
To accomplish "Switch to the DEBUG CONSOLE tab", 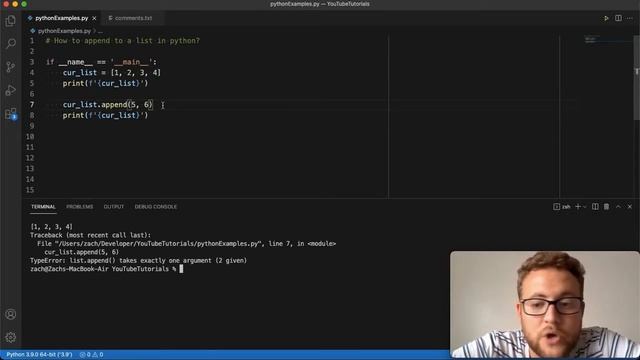I will coord(156,207).
